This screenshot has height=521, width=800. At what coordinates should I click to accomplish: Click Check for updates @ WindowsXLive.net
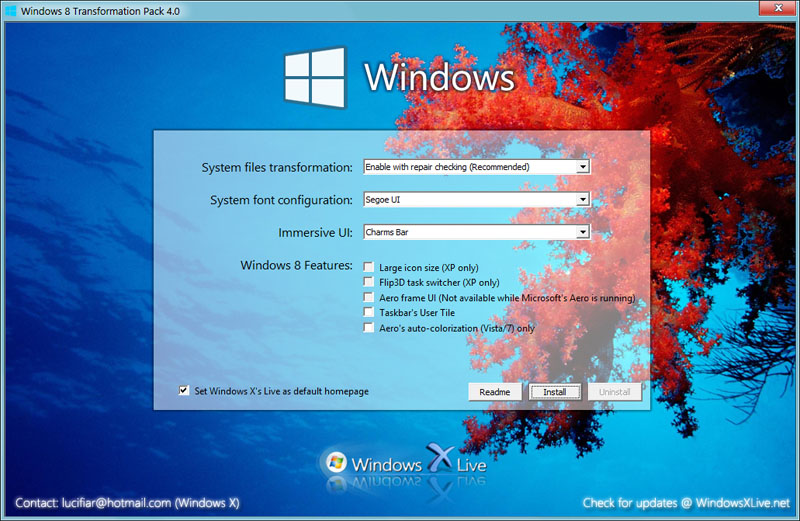[x=686, y=503]
